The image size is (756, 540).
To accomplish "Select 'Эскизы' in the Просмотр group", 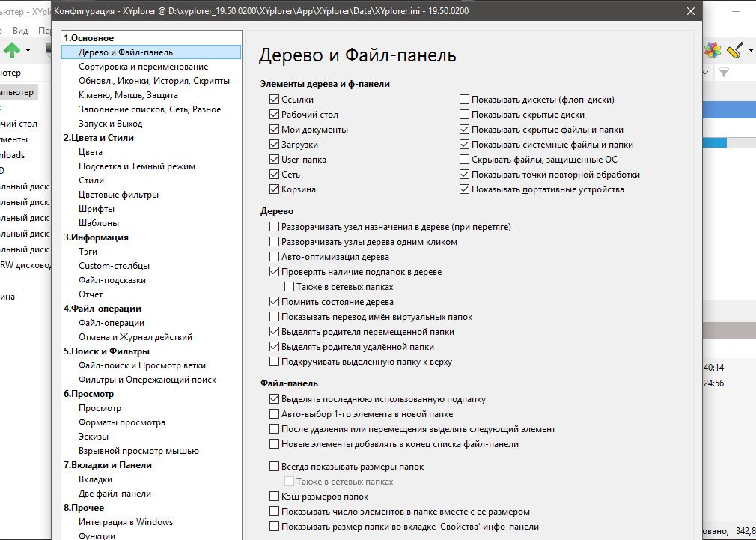I will pyautogui.click(x=94, y=437).
